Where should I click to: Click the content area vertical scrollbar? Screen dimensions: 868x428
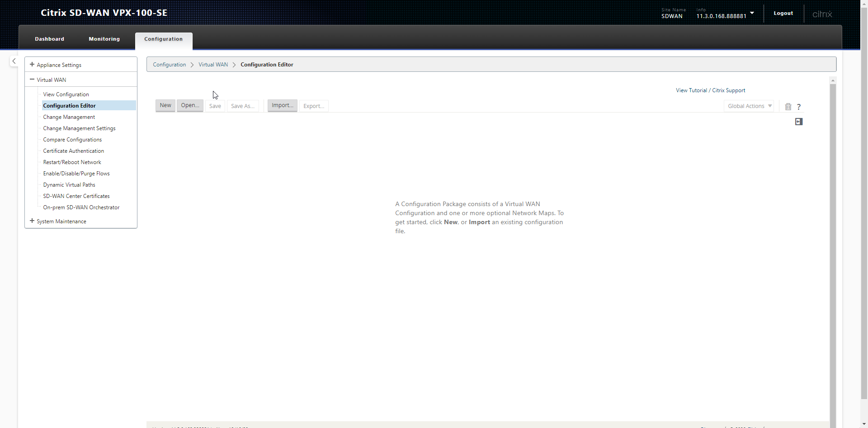point(833,249)
